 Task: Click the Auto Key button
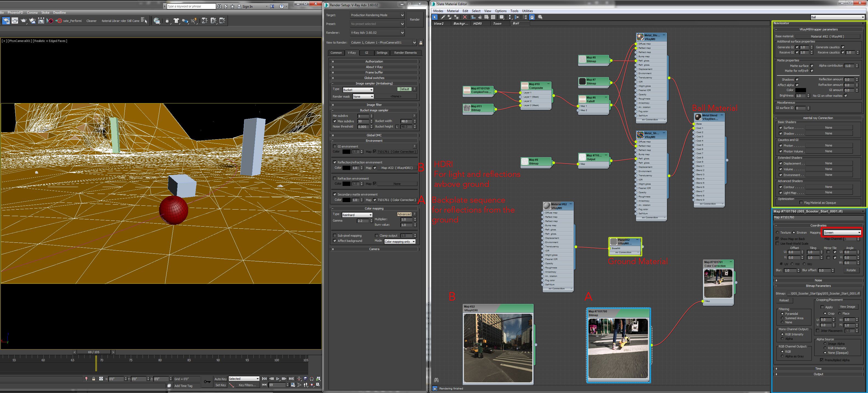click(x=220, y=379)
